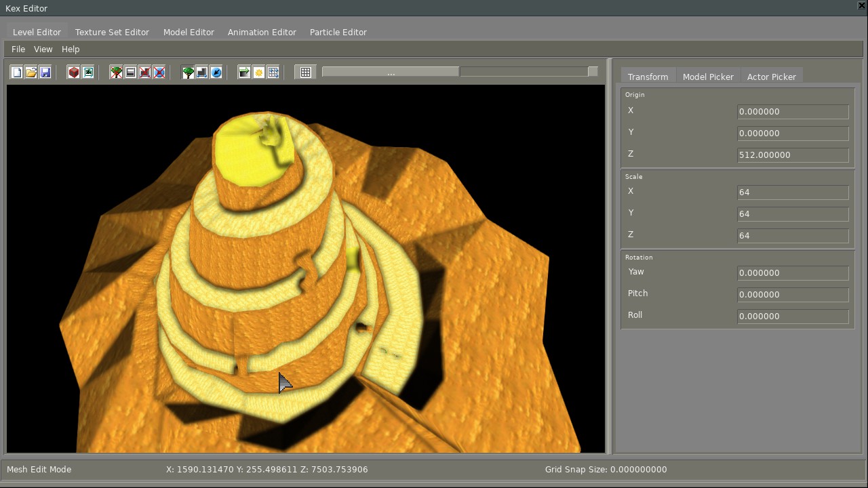Open the Model Picker tab
Viewport: 868px width, 488px height.
click(708, 77)
